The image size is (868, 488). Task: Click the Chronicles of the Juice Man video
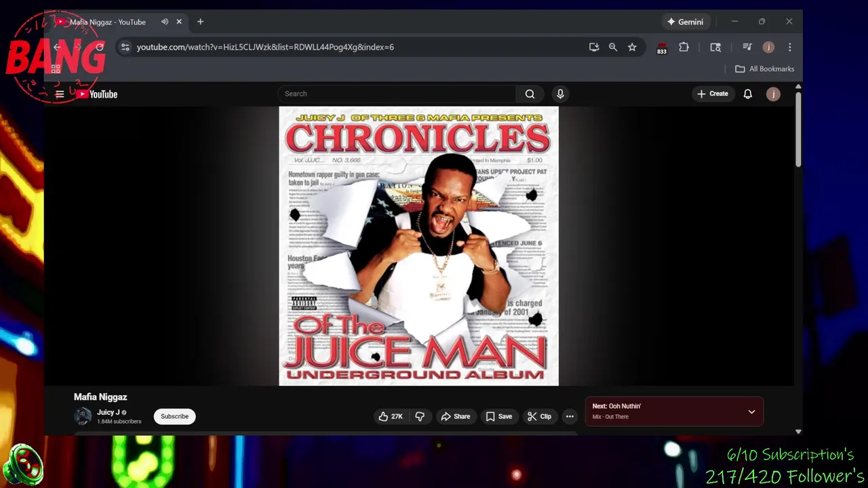click(x=418, y=246)
